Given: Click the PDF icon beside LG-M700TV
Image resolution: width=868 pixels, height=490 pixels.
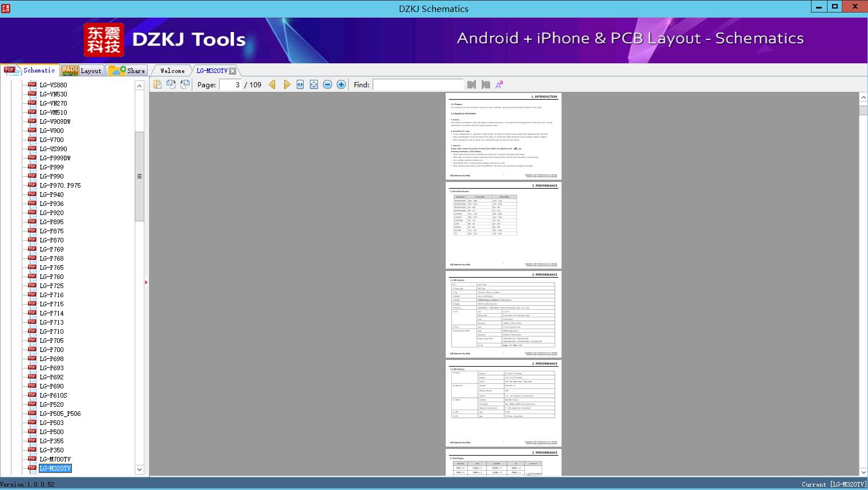Looking at the screenshot, I should point(32,459).
